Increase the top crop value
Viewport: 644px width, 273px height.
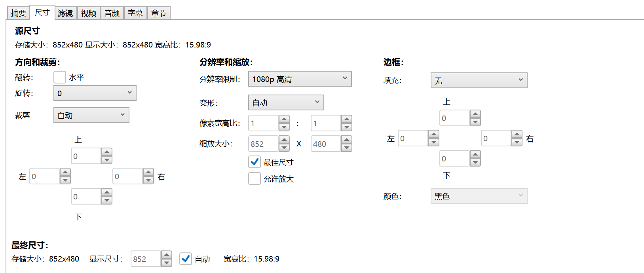tap(107, 152)
